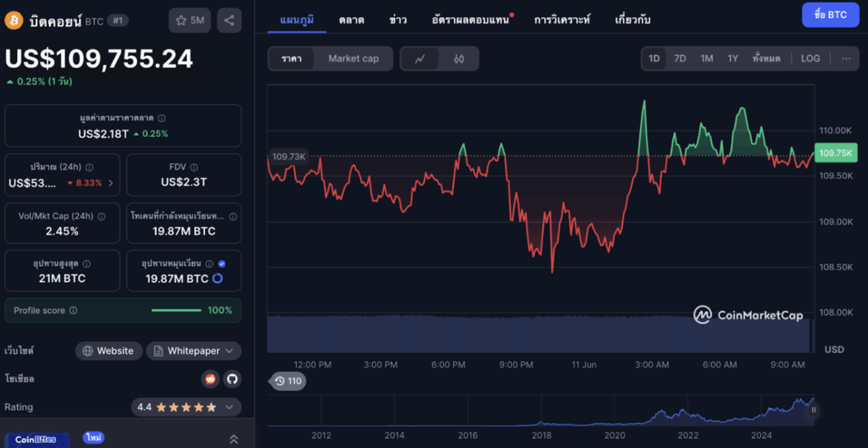Open the ข่าว (News) tab
The height and width of the screenshot is (448, 868).
(x=397, y=18)
